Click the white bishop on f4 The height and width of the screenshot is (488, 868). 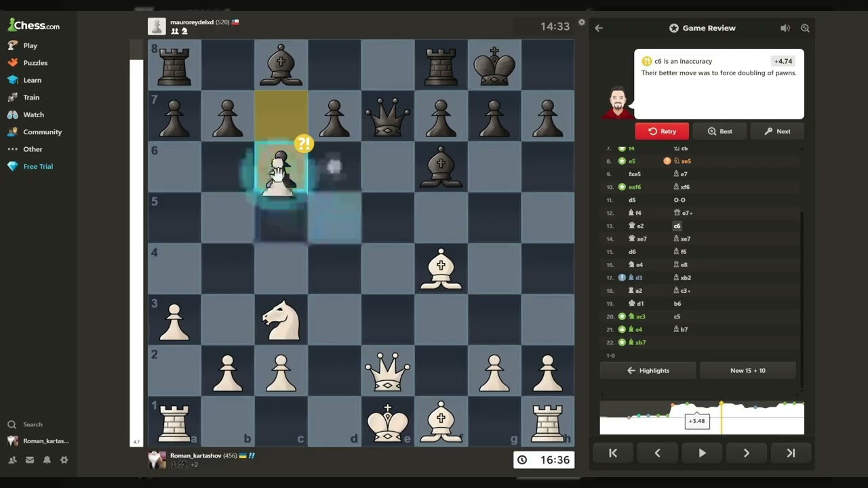coord(441,269)
